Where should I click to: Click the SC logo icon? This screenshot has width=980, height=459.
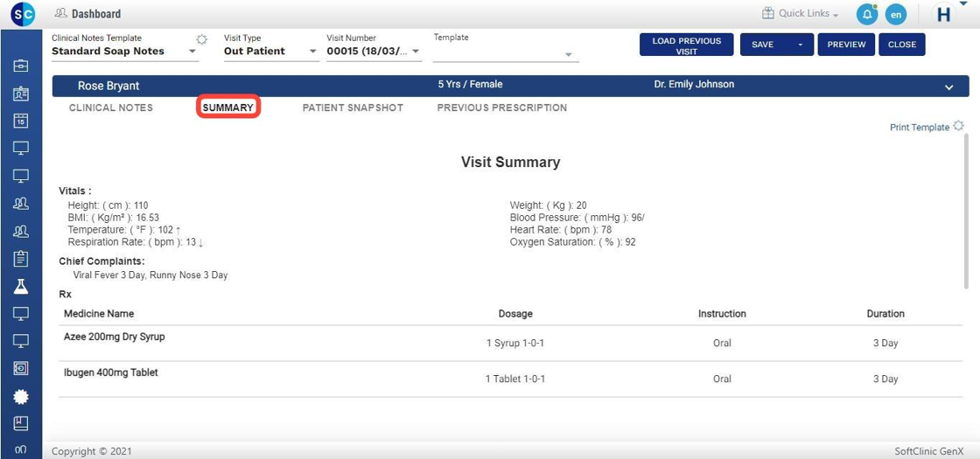23,14
